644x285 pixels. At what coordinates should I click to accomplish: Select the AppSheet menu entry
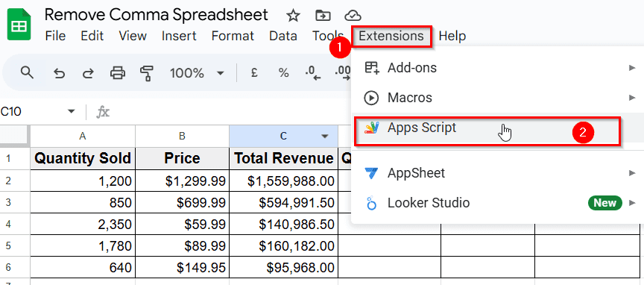click(497, 173)
